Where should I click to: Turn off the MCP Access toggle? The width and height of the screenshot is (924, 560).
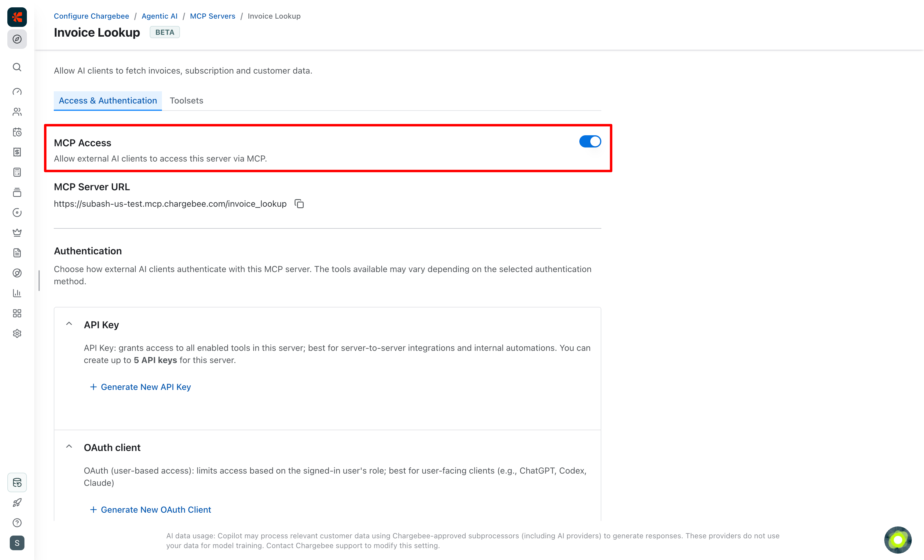590,142
